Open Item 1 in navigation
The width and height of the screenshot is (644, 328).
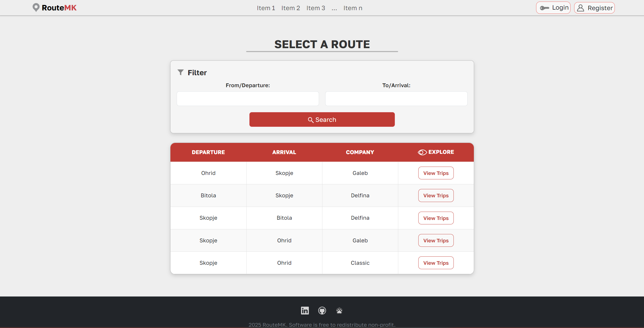[266, 8]
